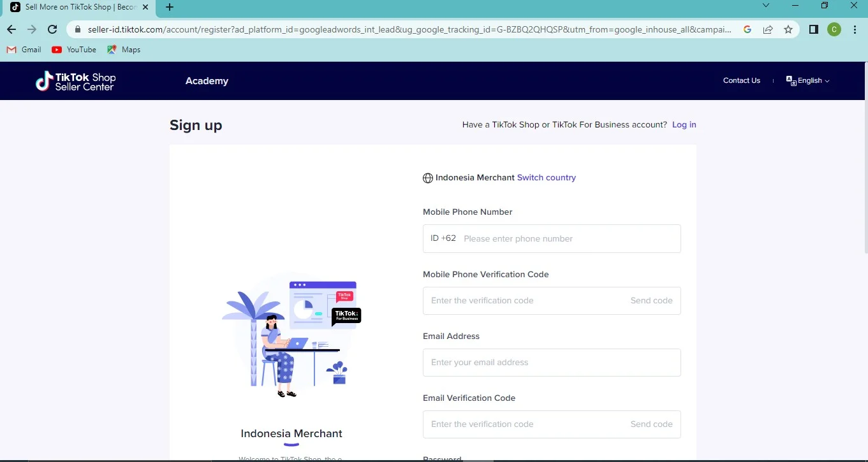Viewport: 868px width, 462px height.
Task: Click the share page icon
Action: tap(768, 29)
